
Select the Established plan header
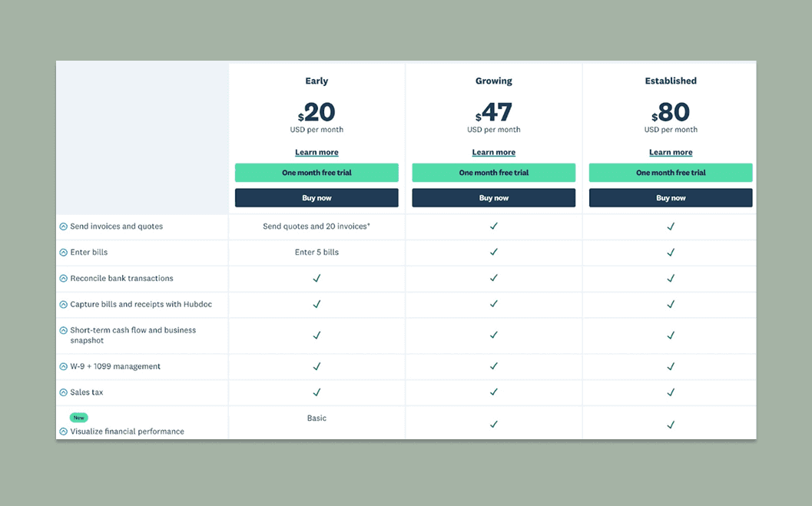click(x=671, y=81)
